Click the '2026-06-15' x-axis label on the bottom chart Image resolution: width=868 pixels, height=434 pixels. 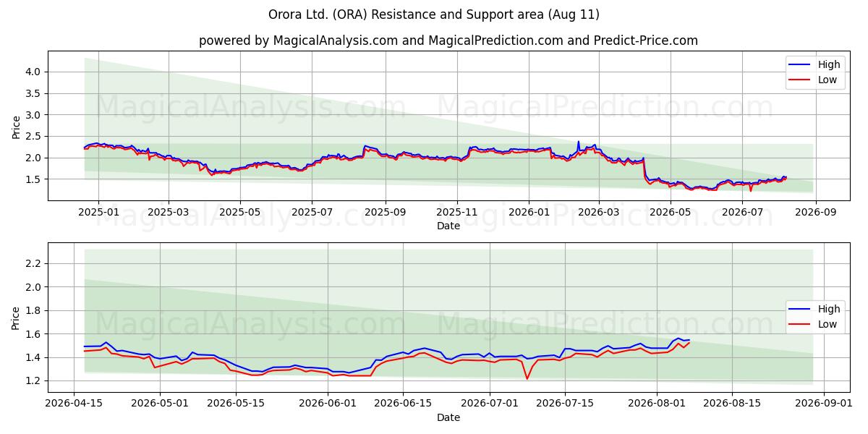point(401,404)
